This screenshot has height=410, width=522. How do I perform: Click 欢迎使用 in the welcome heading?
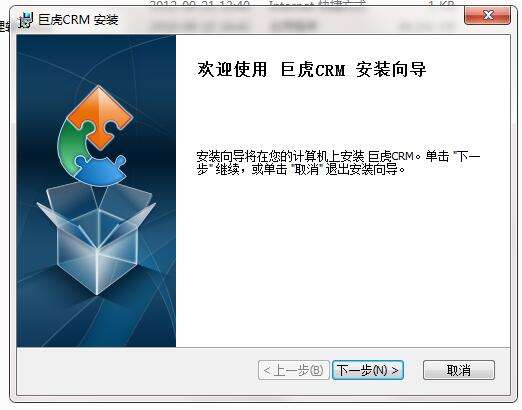[x=232, y=70]
